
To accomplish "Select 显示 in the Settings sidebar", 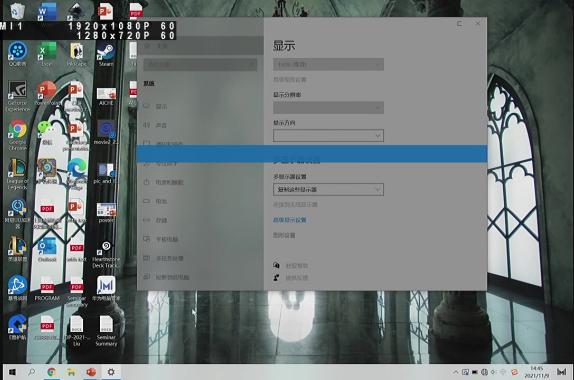I will (200, 107).
